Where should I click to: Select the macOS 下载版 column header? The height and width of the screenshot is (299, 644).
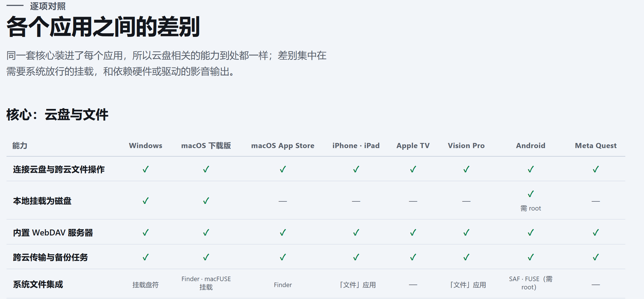206,146
